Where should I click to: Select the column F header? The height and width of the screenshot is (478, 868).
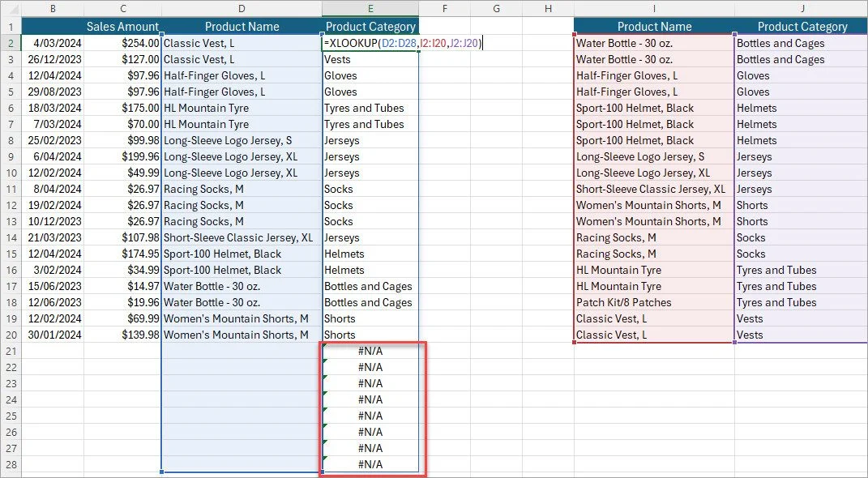444,8
